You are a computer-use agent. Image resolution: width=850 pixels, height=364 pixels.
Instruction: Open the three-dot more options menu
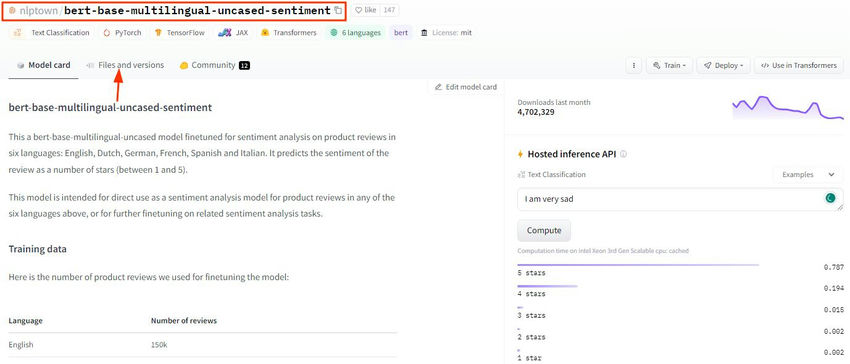coord(634,66)
